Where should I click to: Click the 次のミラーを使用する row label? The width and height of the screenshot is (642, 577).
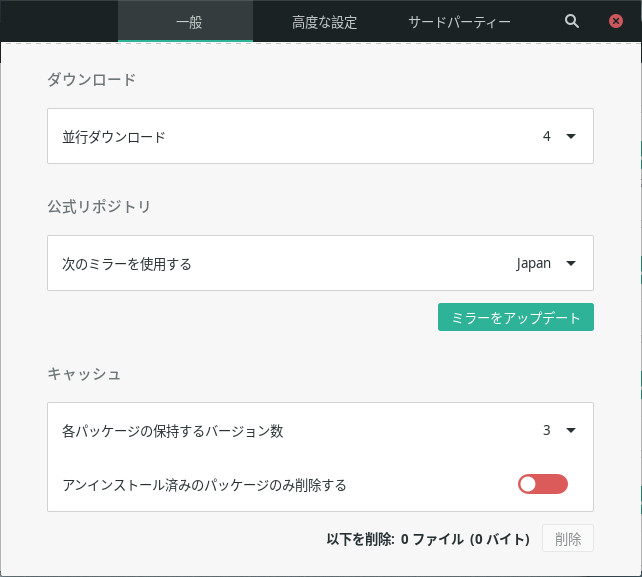coord(126,264)
